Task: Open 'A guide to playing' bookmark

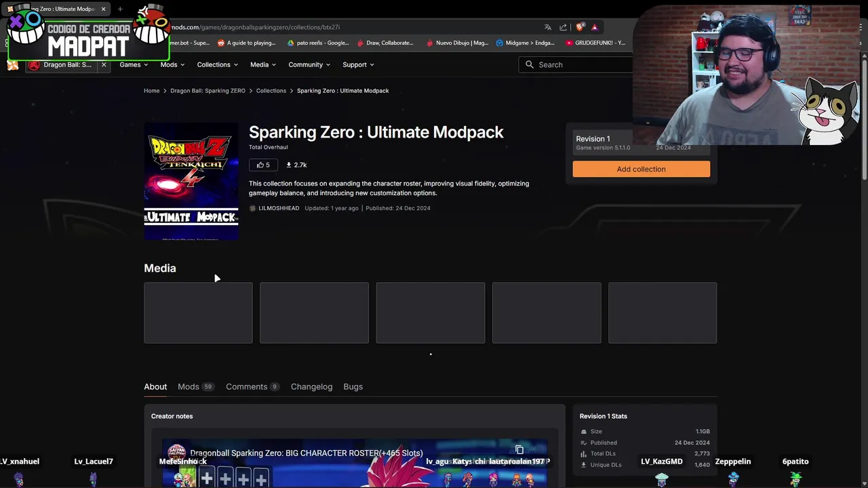Action: (246, 43)
